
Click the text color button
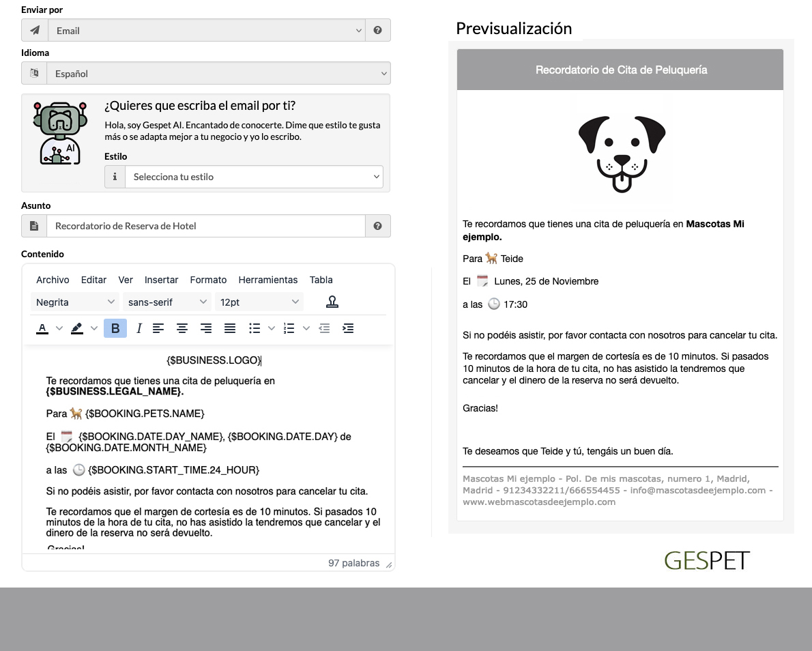pyautogui.click(x=42, y=328)
